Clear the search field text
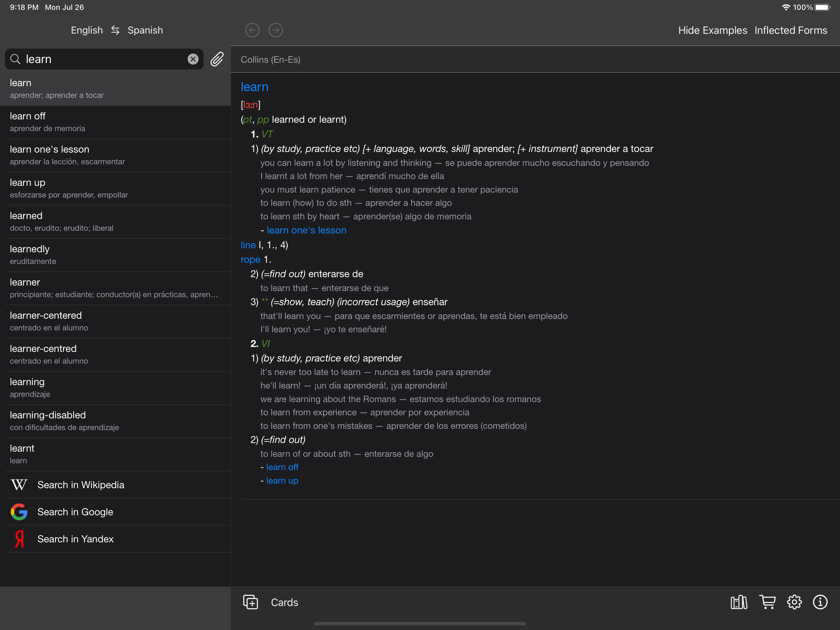Viewport: 840px width, 630px height. pos(193,59)
